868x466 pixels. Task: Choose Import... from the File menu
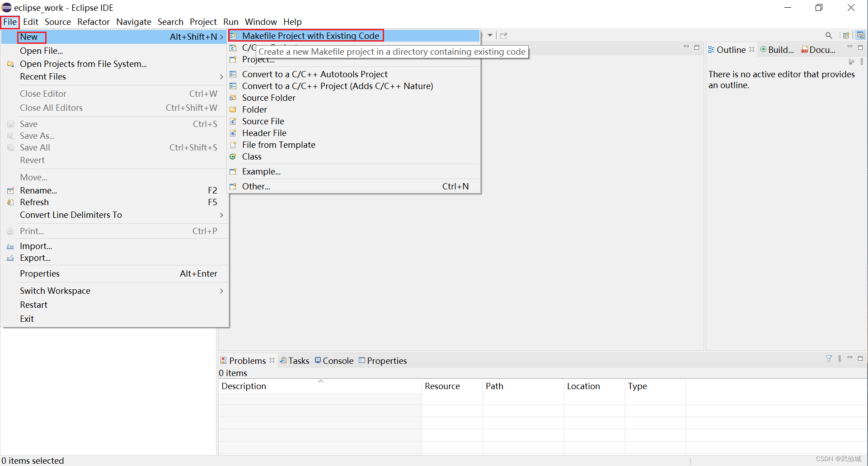click(114, 246)
